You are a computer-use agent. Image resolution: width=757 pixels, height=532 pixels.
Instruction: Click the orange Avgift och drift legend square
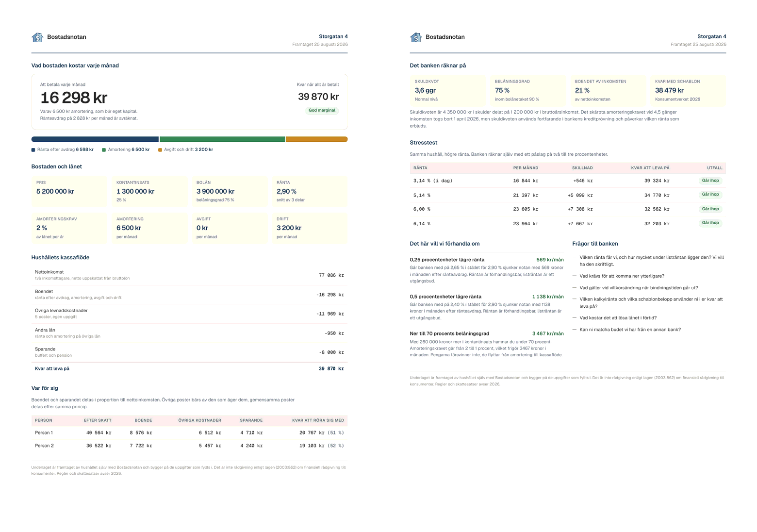[160, 150]
